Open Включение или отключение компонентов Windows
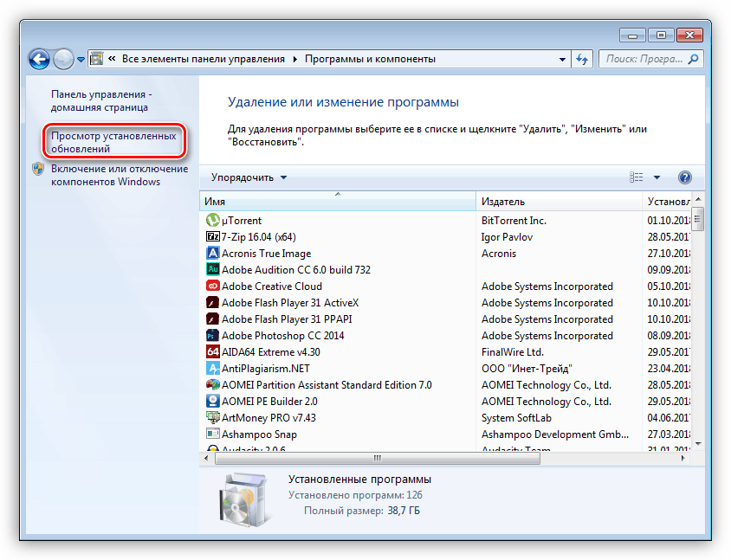This screenshot has width=731, height=560. click(120, 175)
